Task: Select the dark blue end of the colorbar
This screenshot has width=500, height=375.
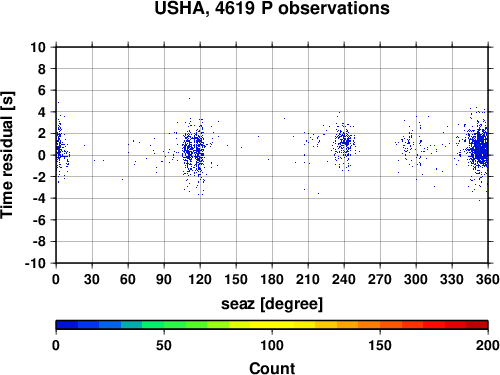Action: (67, 325)
